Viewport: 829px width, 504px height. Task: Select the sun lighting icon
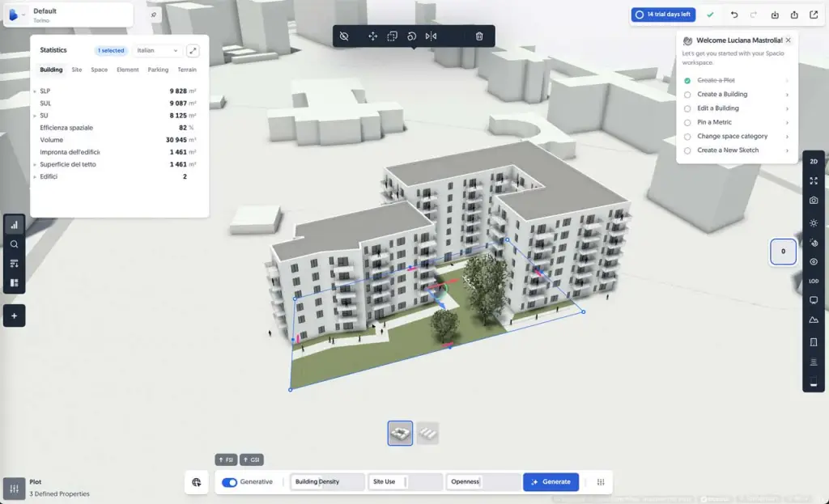814,222
